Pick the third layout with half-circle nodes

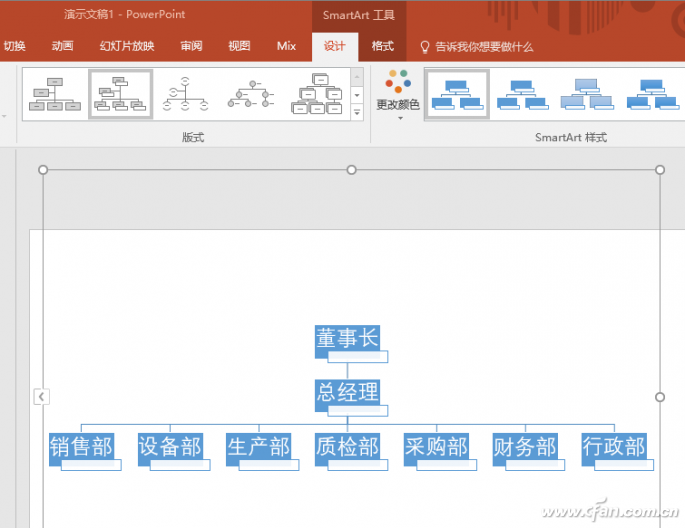click(186, 94)
